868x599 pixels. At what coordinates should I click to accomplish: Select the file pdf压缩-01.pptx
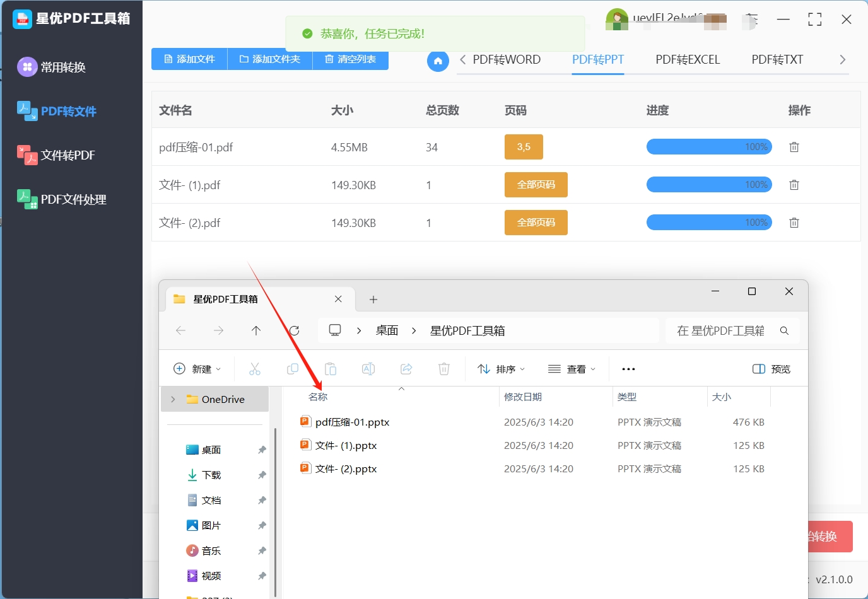[352, 422]
